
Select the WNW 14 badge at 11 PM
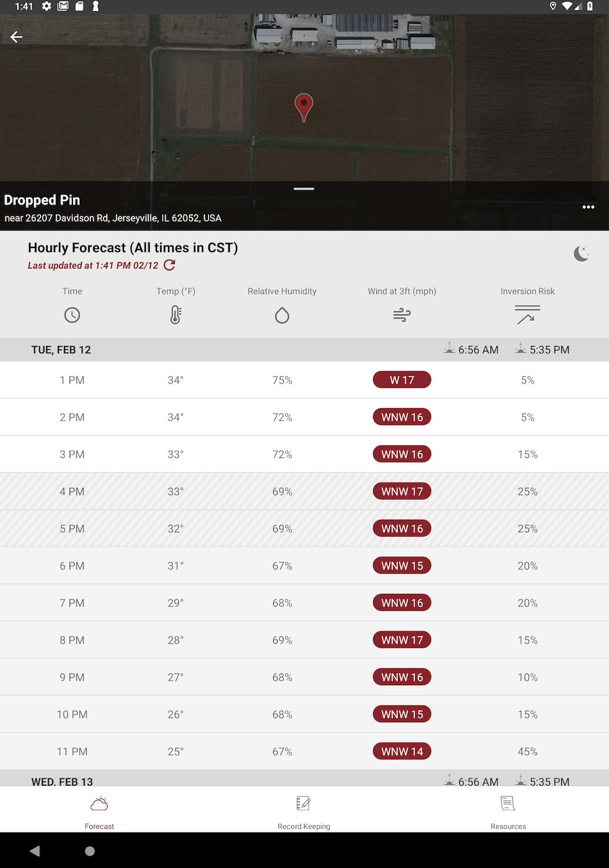pyautogui.click(x=402, y=751)
